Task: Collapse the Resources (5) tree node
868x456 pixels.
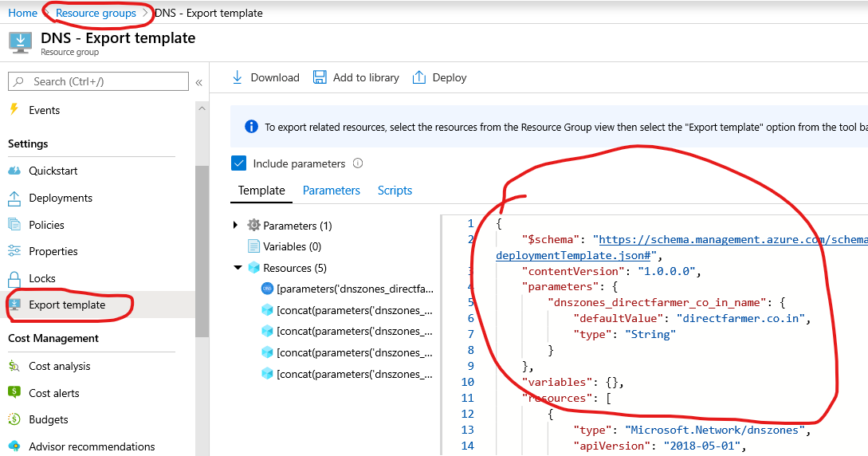Action: (x=238, y=268)
